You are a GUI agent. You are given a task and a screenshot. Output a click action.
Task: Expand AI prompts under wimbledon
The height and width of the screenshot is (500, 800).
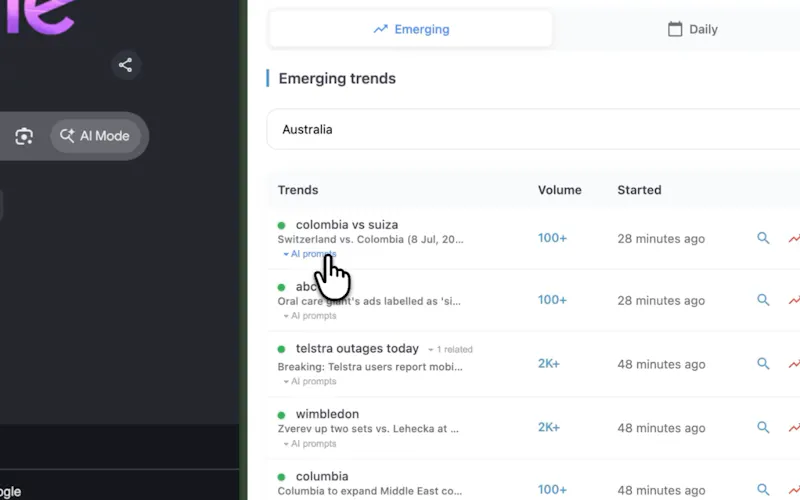tap(310, 444)
